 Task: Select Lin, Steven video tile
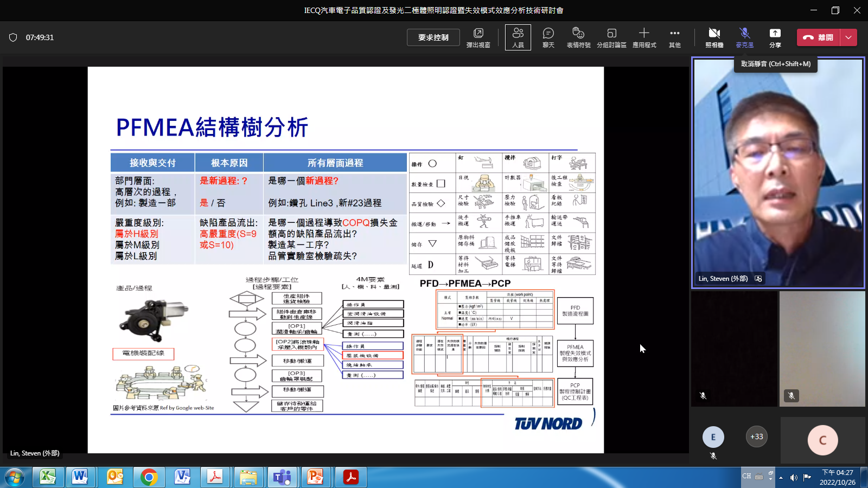tap(778, 172)
